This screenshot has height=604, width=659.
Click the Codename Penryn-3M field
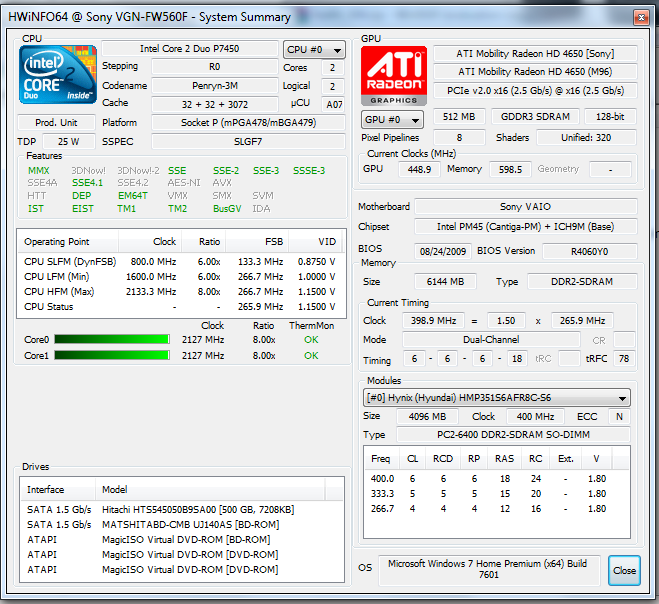(215, 86)
